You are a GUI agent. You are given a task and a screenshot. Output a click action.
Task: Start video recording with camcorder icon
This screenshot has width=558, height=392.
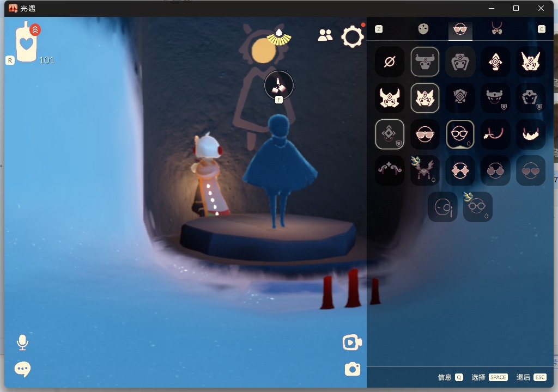coord(352,342)
